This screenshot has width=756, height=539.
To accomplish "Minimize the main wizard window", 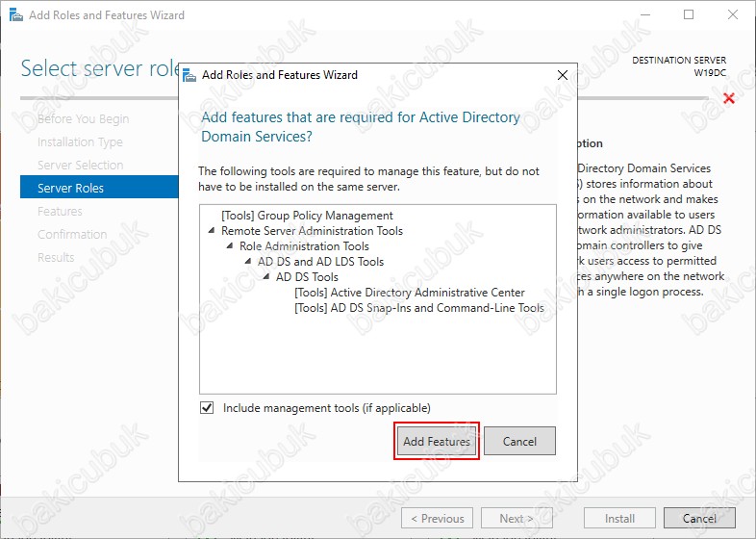I will (x=645, y=14).
